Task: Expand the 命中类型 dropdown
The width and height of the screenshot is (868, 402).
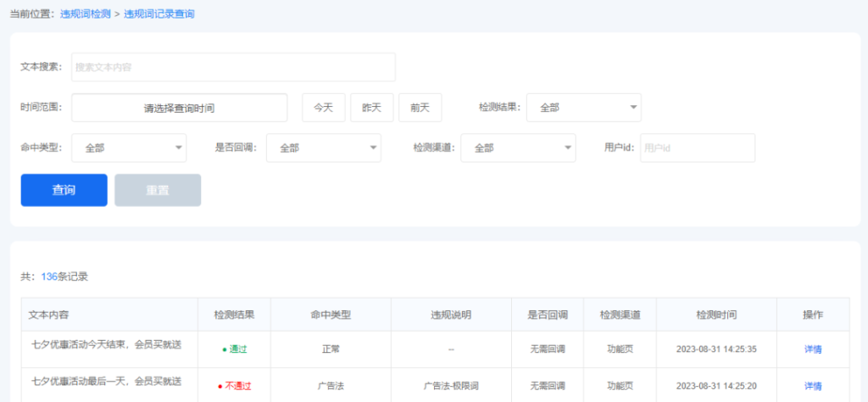Action: coord(129,148)
